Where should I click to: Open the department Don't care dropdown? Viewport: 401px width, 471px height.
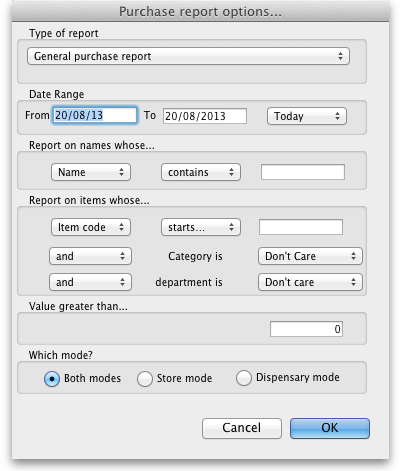310,282
